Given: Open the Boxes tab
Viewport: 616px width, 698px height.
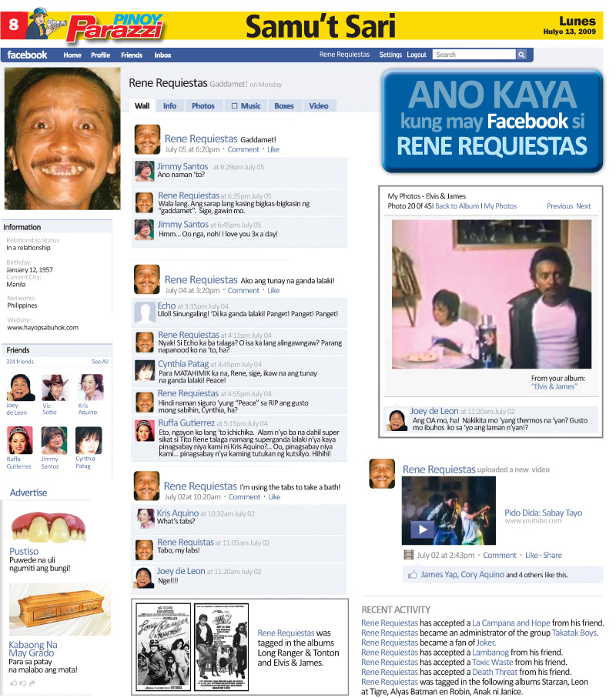Looking at the screenshot, I should point(284,106).
